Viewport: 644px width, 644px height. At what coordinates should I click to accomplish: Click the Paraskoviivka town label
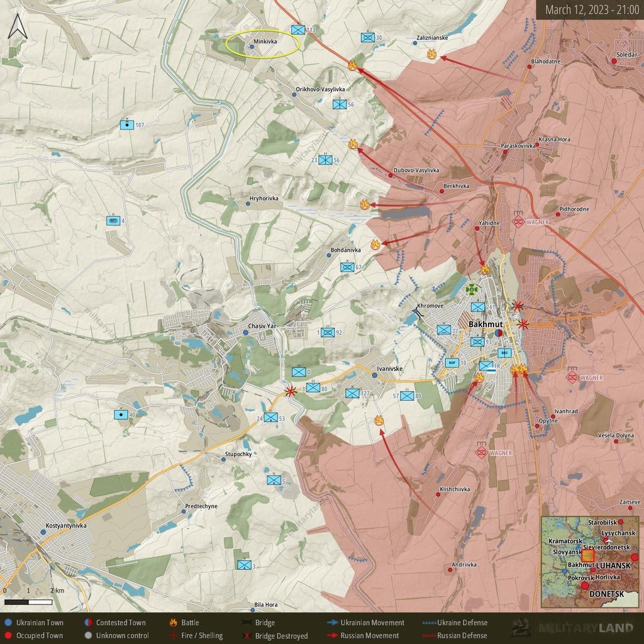pos(518,146)
